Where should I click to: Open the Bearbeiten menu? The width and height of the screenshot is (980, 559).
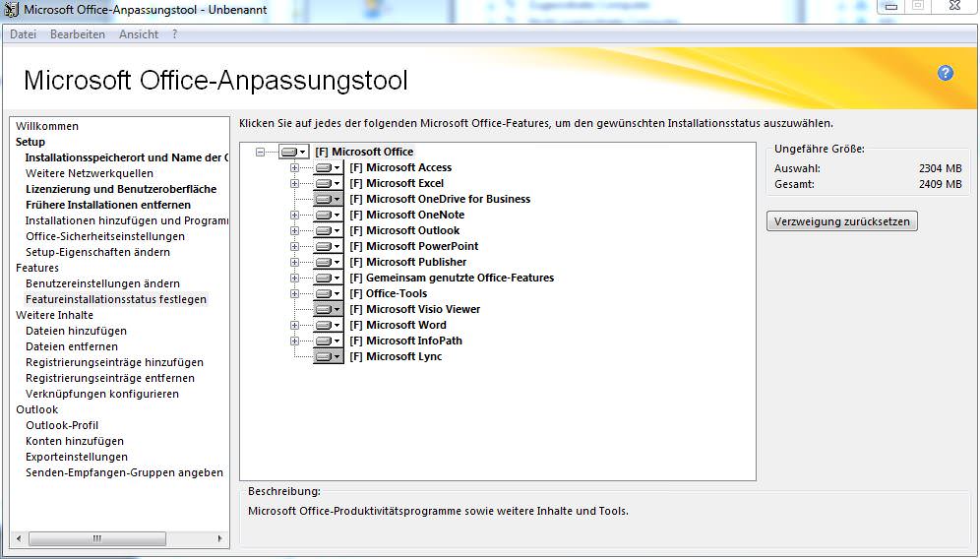pyautogui.click(x=78, y=34)
